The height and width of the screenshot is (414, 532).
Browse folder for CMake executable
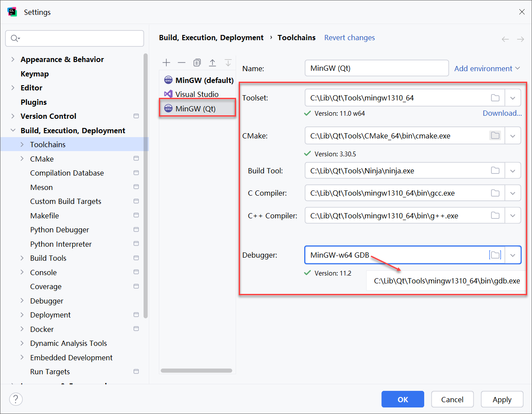(x=495, y=136)
